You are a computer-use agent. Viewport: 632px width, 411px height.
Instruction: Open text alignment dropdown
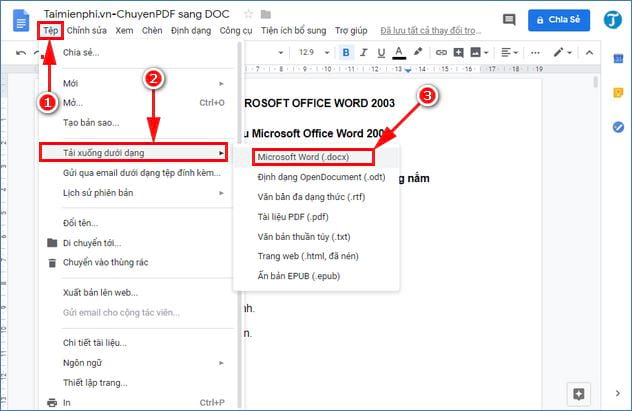509,52
